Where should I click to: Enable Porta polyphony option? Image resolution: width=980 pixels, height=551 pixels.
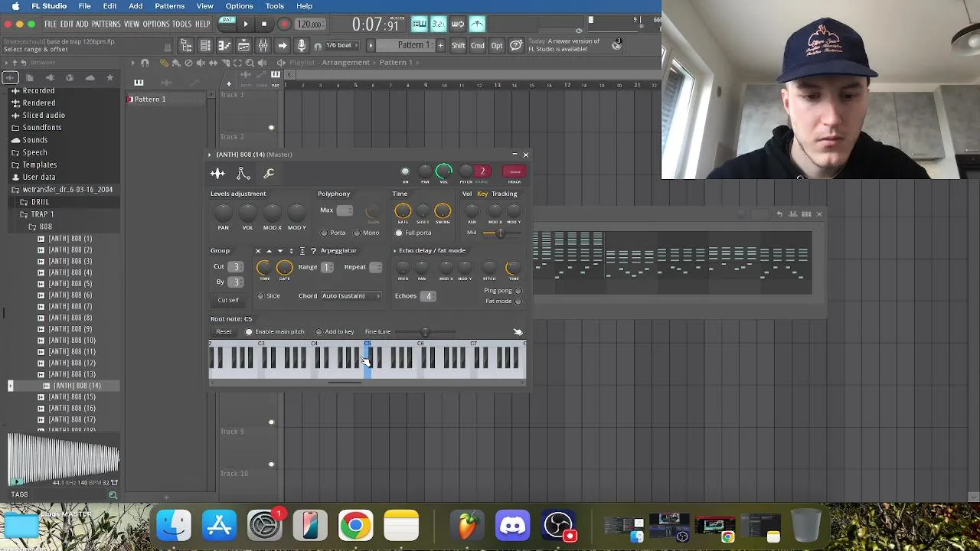click(x=324, y=233)
